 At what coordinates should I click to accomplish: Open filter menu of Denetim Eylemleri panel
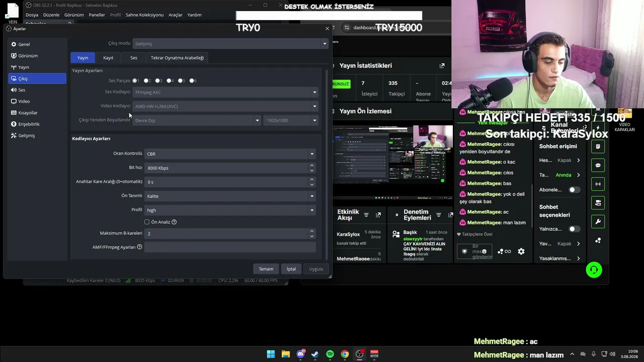(x=439, y=215)
